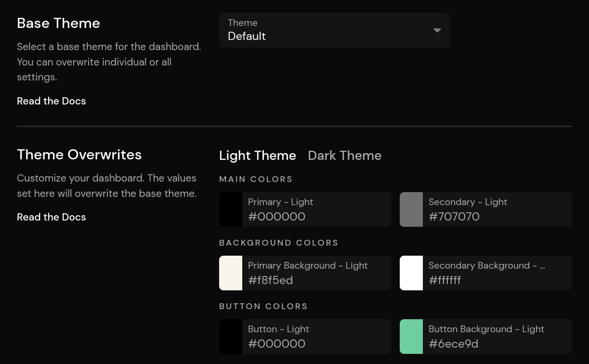Edit the Button - Light #000000 value
This screenshot has width=589, height=364.
(276, 344)
